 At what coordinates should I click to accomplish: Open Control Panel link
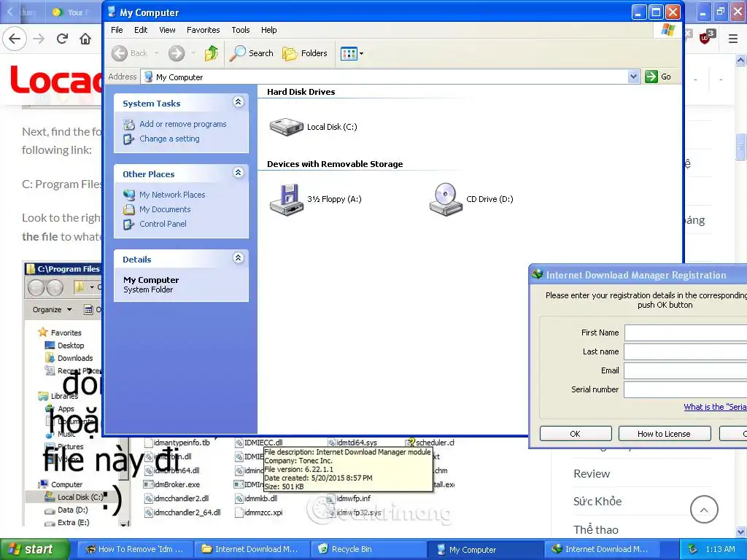[163, 224]
